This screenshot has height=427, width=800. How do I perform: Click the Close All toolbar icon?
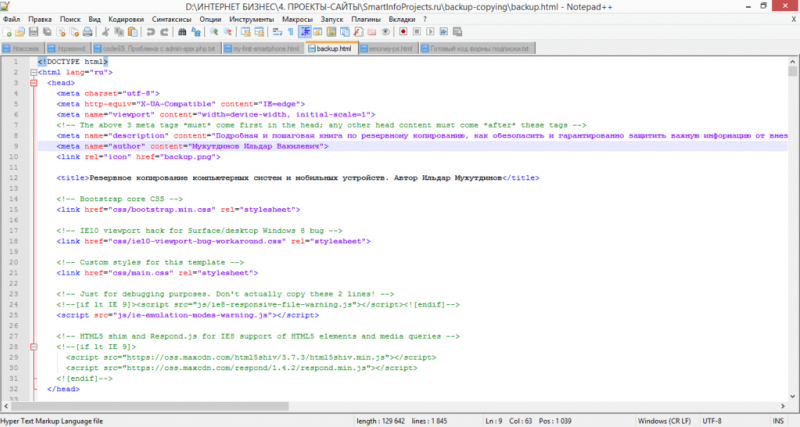click(74, 32)
